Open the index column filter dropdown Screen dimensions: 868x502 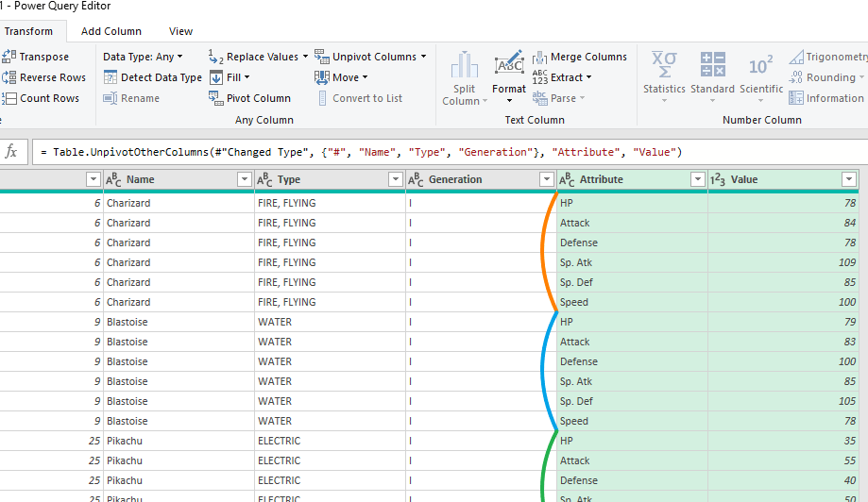click(93, 179)
